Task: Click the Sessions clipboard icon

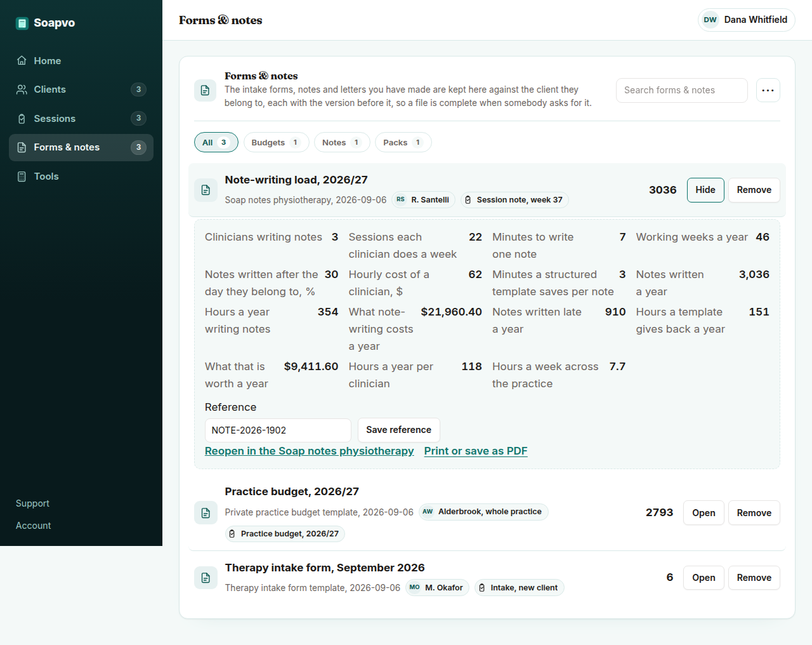Action: point(22,119)
